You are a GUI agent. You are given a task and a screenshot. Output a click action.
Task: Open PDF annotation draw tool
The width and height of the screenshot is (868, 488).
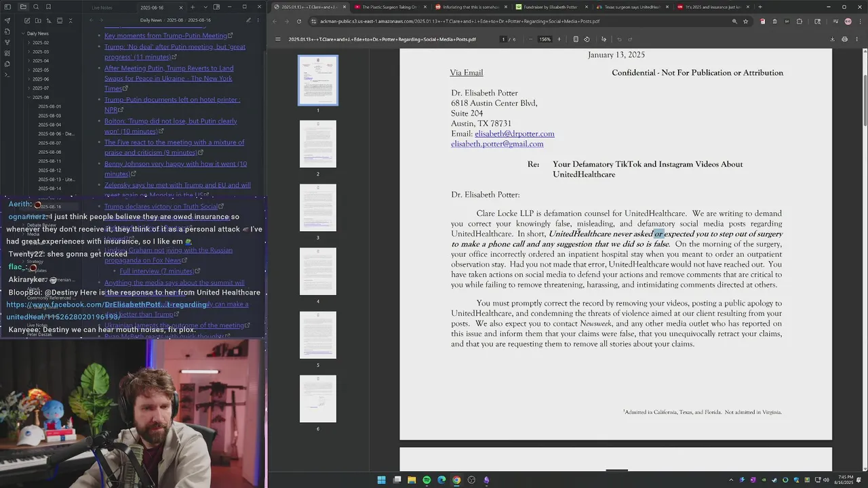[x=604, y=39]
